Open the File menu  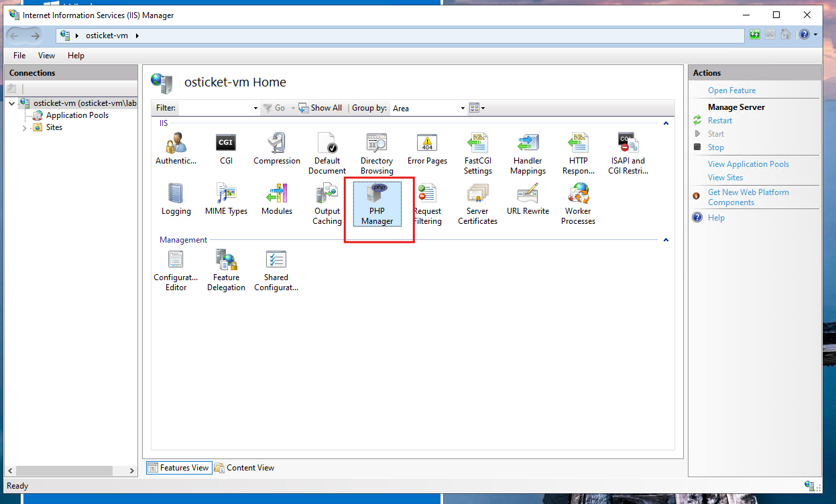click(x=19, y=56)
